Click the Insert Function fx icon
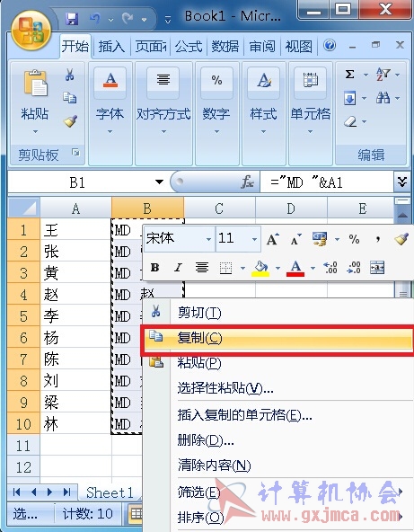This screenshot has width=414, height=532. click(x=248, y=182)
